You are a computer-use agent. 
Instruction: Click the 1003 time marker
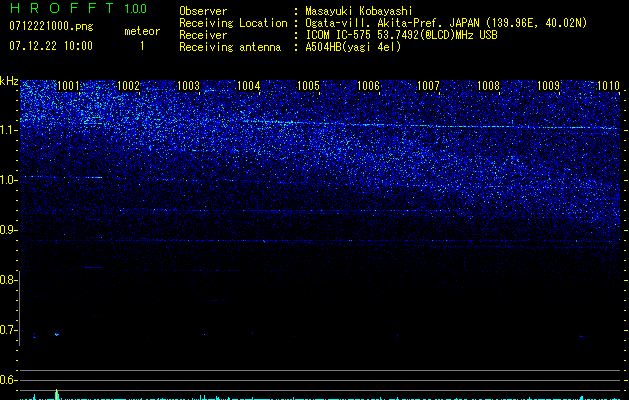click(189, 86)
